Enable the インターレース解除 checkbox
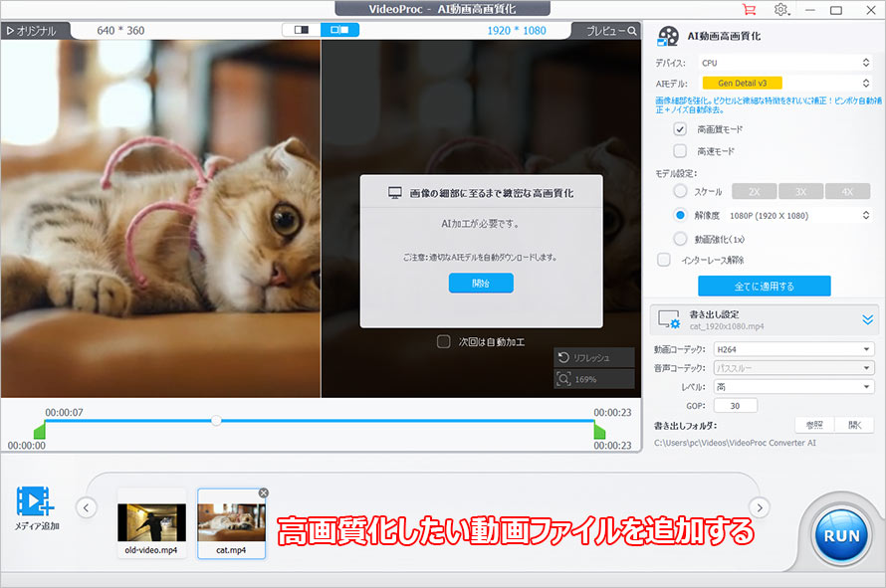The width and height of the screenshot is (886, 588). click(x=664, y=260)
